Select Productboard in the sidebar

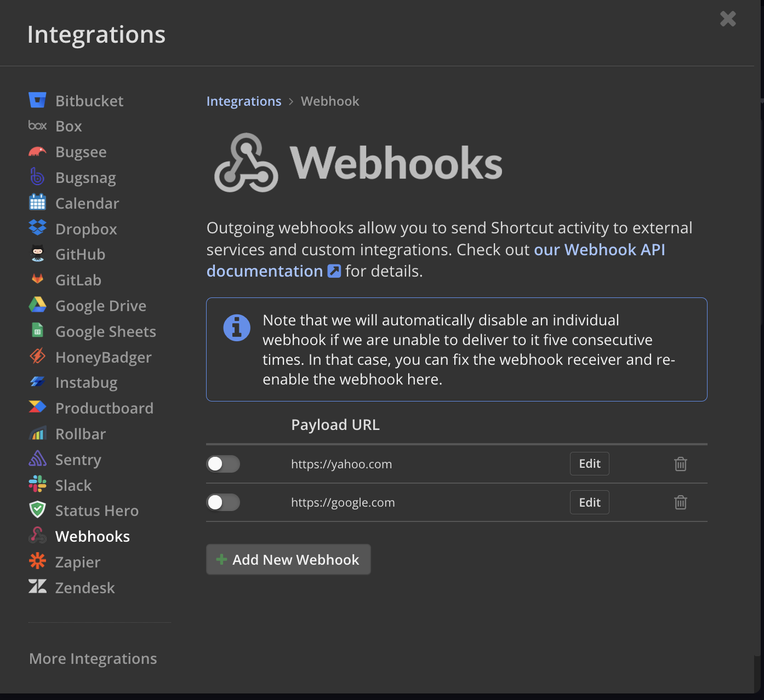pos(104,408)
